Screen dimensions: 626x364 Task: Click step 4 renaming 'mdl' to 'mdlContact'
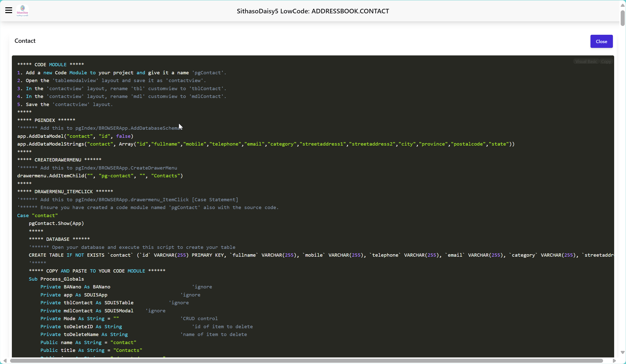[x=122, y=96]
